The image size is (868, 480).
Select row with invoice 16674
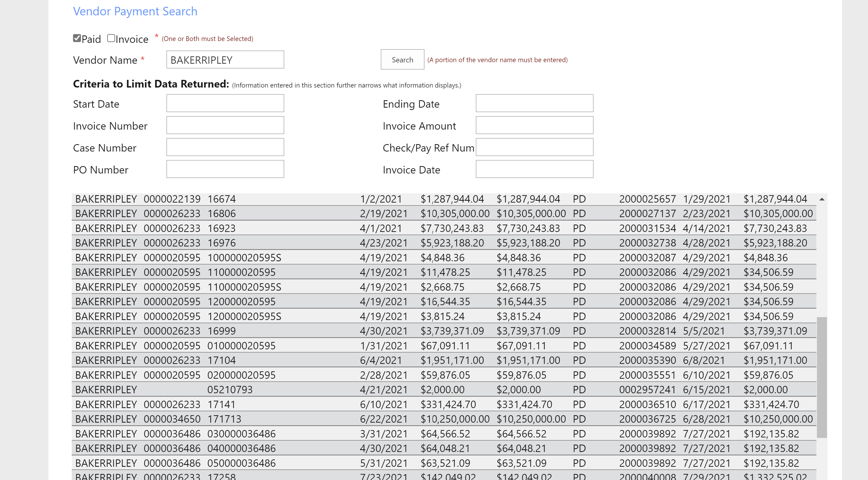point(221,199)
